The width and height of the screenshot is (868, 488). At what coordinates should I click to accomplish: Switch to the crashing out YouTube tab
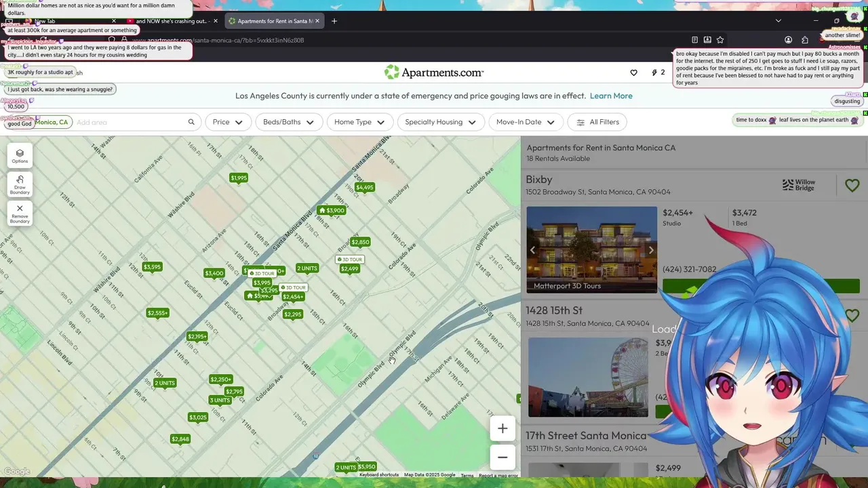(172, 21)
